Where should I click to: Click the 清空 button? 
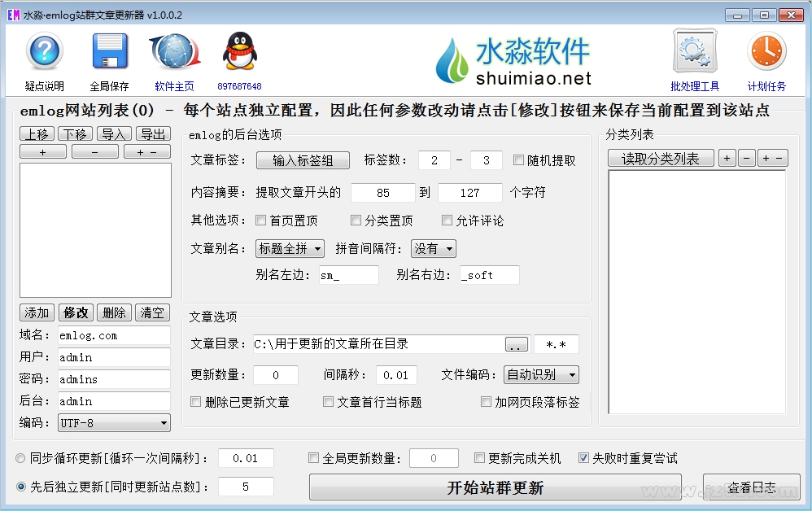coord(152,312)
